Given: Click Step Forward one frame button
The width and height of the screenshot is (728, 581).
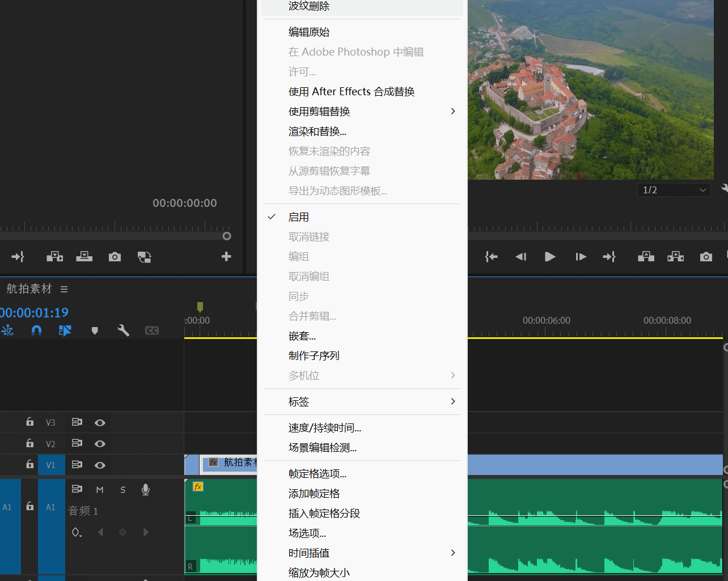Looking at the screenshot, I should pos(581,257).
